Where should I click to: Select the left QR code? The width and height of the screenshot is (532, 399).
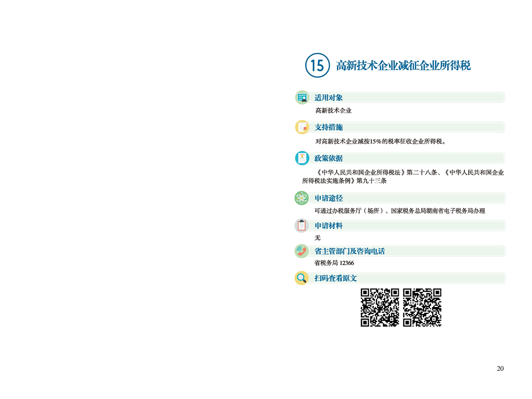(380, 307)
